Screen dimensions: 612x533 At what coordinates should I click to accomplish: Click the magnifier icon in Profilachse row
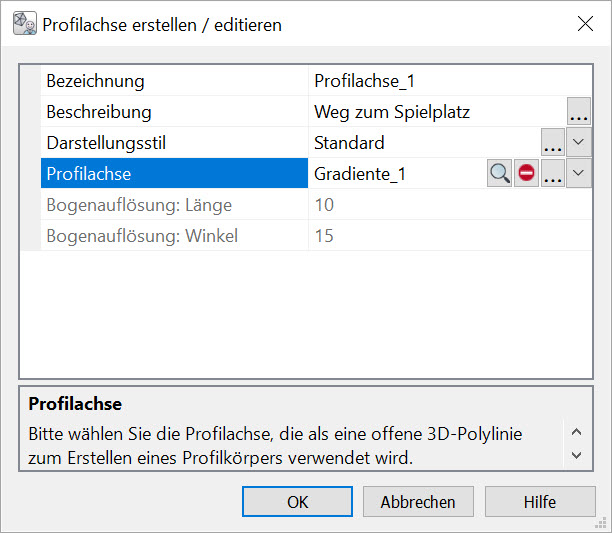click(499, 173)
